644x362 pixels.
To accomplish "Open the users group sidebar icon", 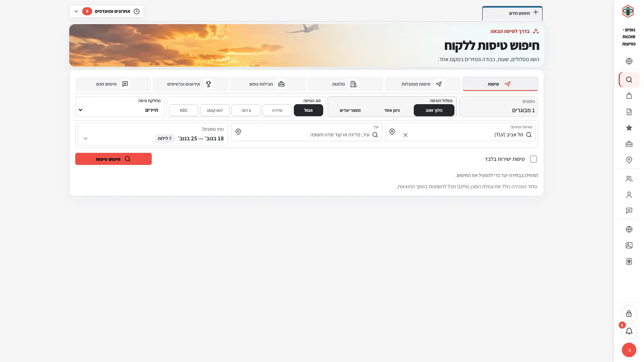I will point(629,179).
